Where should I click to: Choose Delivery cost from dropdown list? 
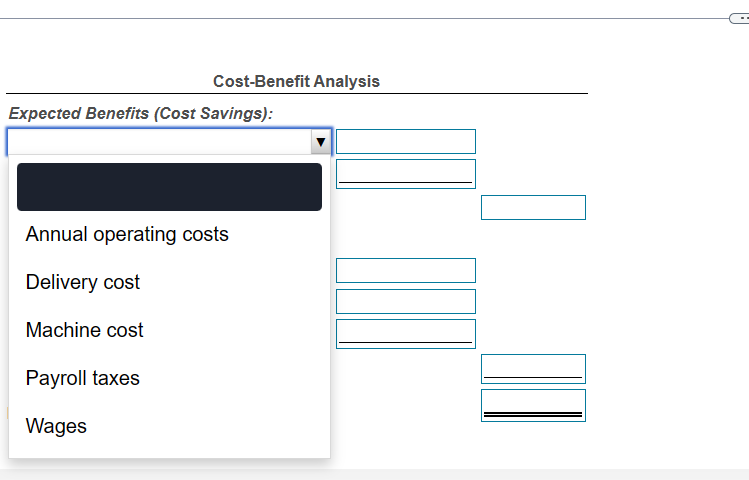tap(83, 282)
